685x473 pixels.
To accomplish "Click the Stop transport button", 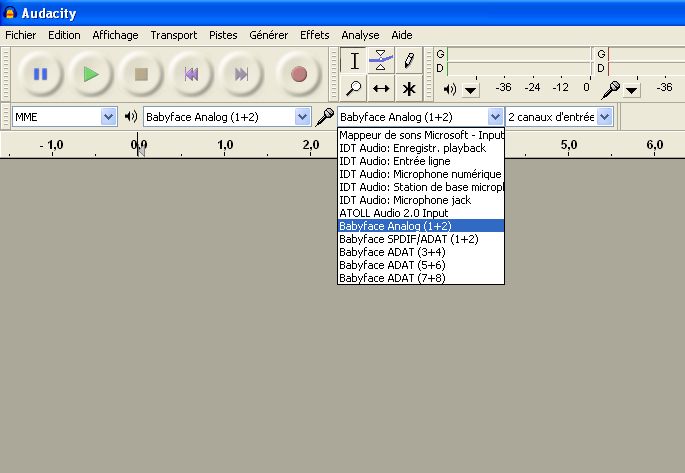I will point(141,74).
